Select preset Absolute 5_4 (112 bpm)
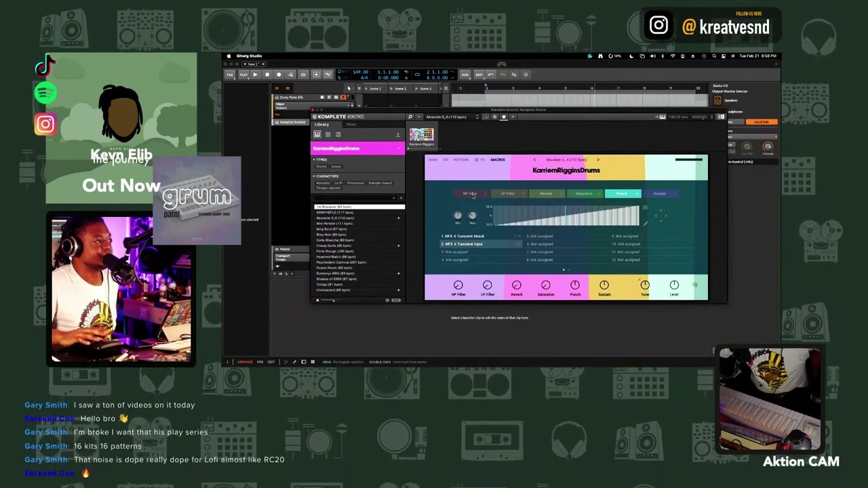868x488 pixels. (359, 218)
